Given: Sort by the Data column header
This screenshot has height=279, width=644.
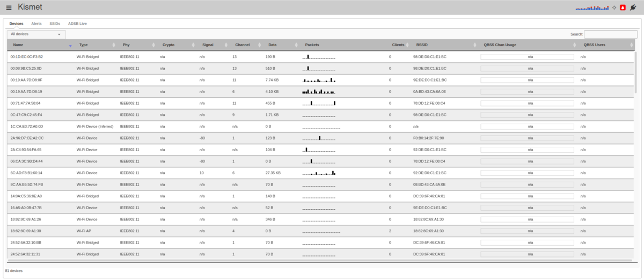Looking at the screenshot, I should (273, 45).
